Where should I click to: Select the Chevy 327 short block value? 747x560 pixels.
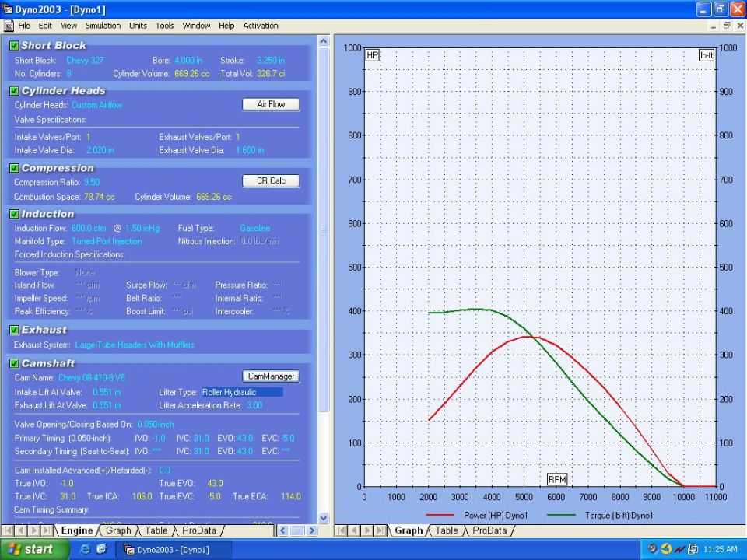(85, 61)
